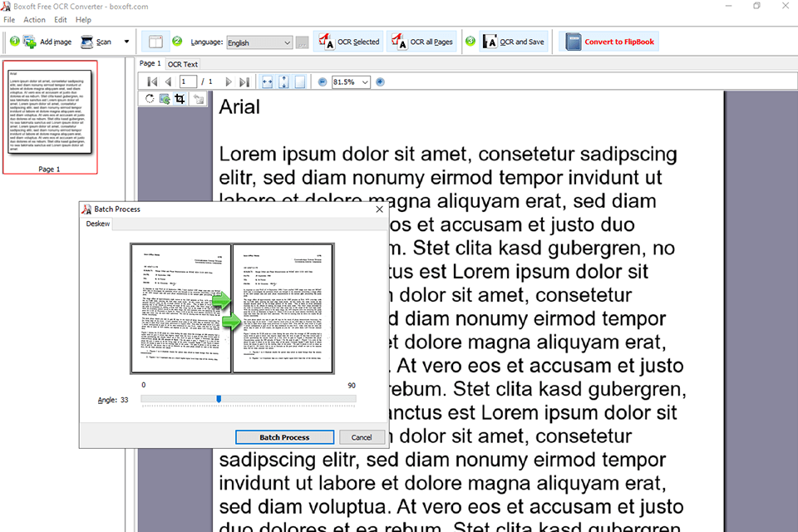This screenshot has width=798, height=532.
Task: Jump to last page with the arrow icon
Action: [244, 81]
